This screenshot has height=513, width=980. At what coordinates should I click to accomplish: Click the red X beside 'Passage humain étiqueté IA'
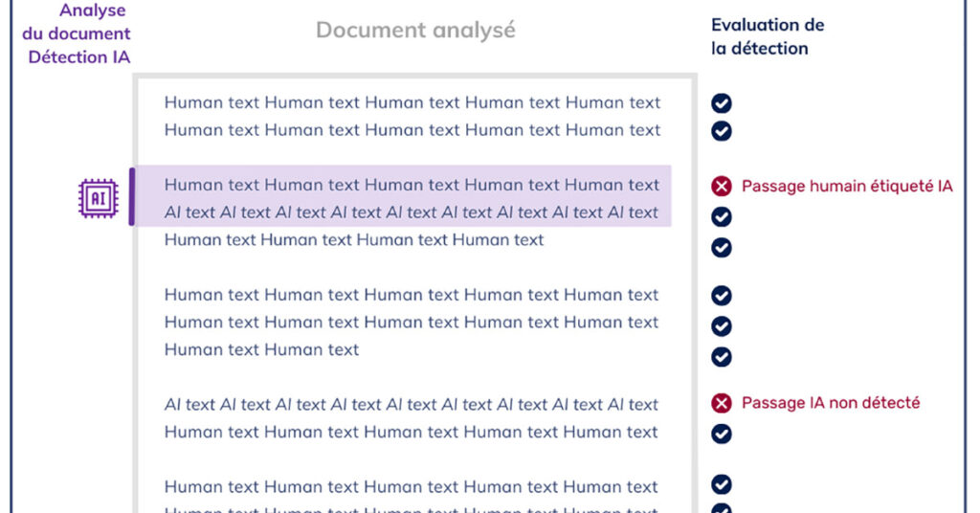(x=722, y=187)
